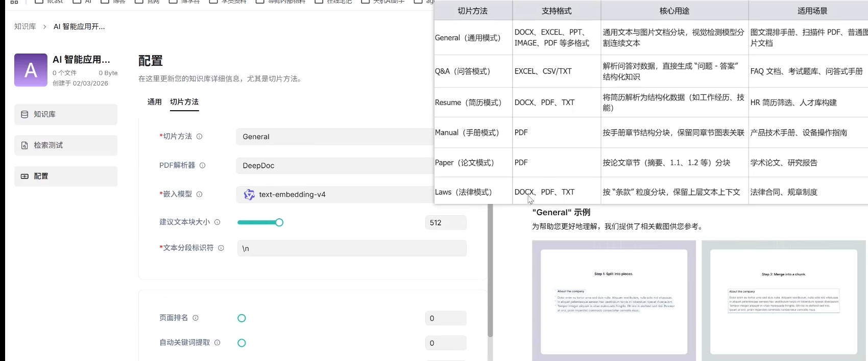
Task: Open 检索测试 in the left sidebar
Action: point(66,145)
